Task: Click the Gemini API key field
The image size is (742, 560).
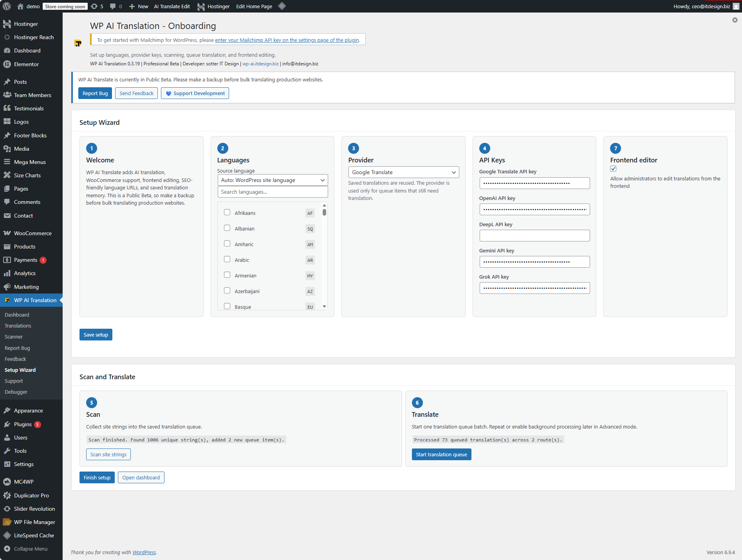Action: point(534,262)
